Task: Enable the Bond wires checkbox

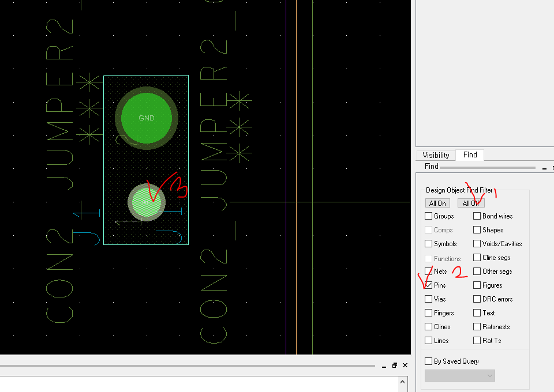Action: click(x=477, y=216)
